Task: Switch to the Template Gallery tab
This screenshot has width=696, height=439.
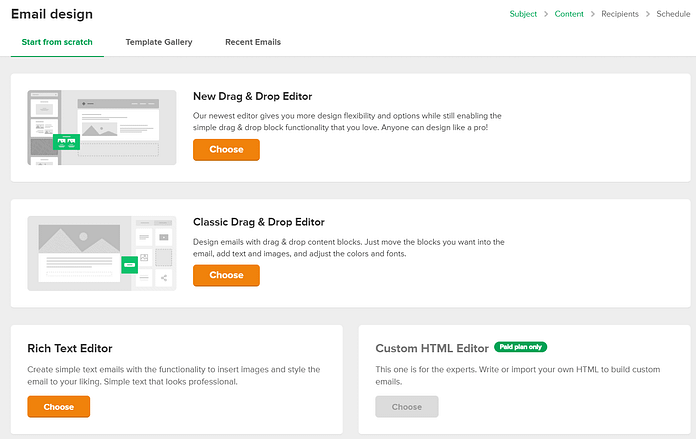Action: [x=159, y=42]
